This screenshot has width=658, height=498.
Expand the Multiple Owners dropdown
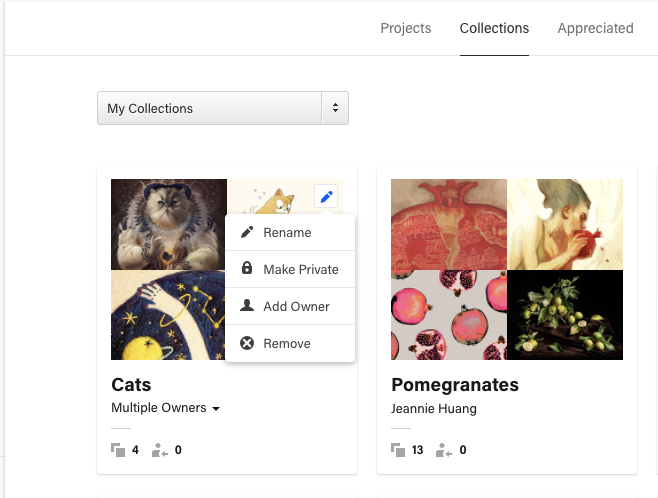(x=166, y=408)
